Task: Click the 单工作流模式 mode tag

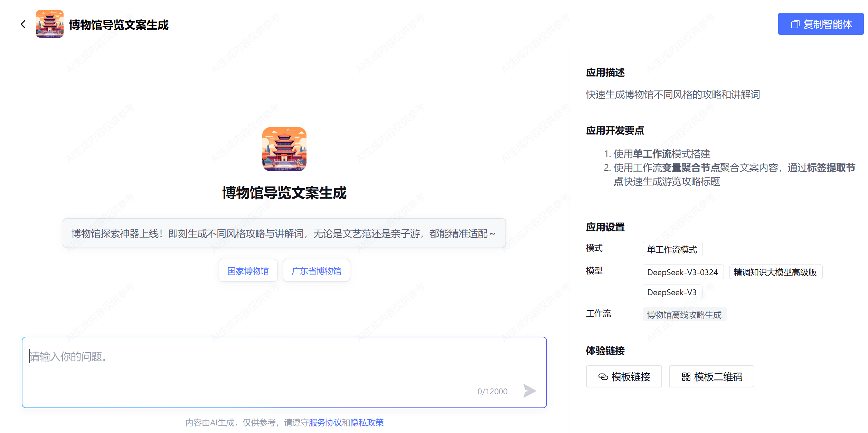Action: pos(672,249)
